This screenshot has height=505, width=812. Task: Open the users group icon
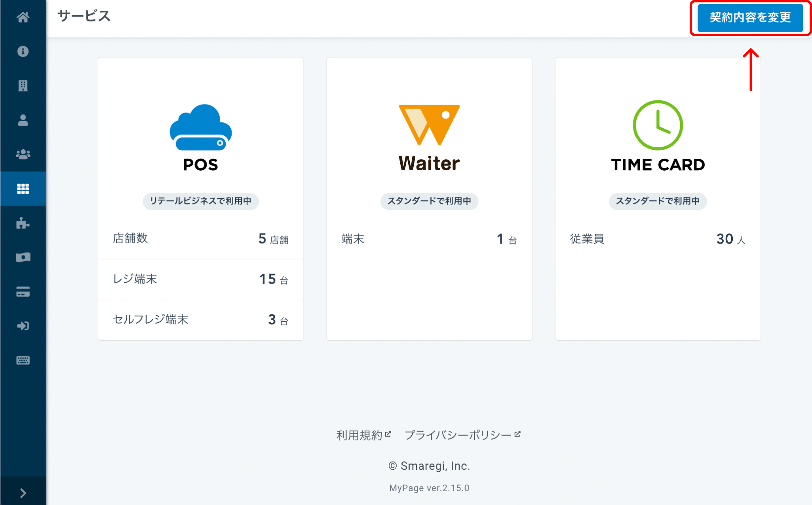point(23,154)
